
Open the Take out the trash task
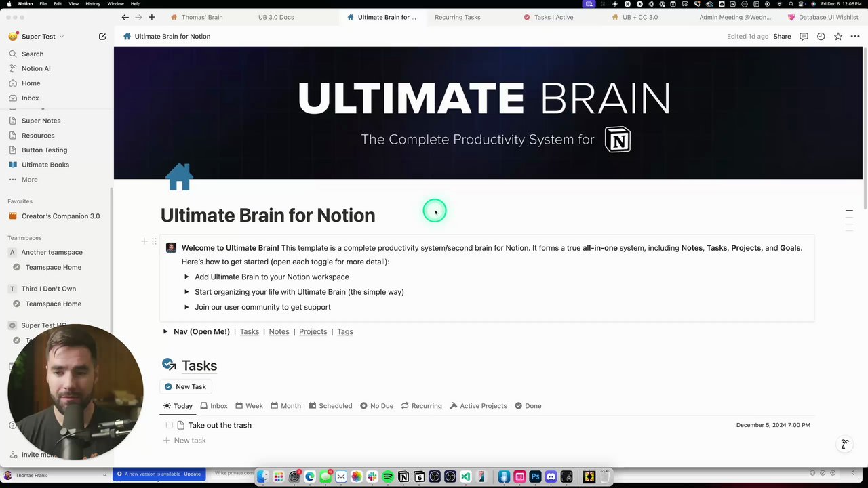point(220,425)
